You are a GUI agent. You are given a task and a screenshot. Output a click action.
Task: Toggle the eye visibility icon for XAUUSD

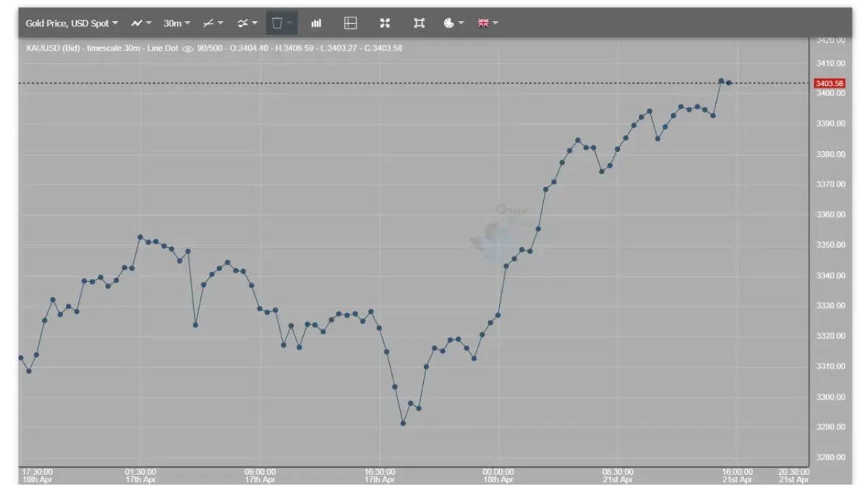[x=188, y=48]
